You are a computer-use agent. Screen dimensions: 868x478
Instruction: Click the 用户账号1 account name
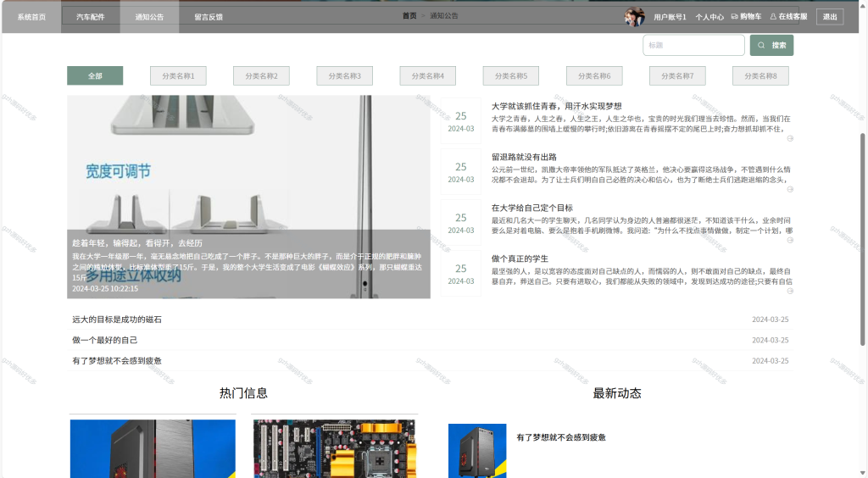(x=670, y=17)
